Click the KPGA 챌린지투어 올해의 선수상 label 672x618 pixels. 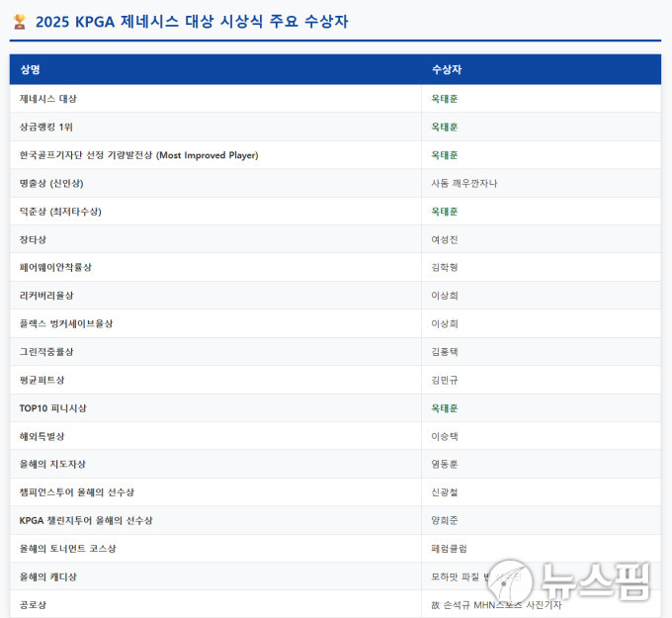[86, 520]
